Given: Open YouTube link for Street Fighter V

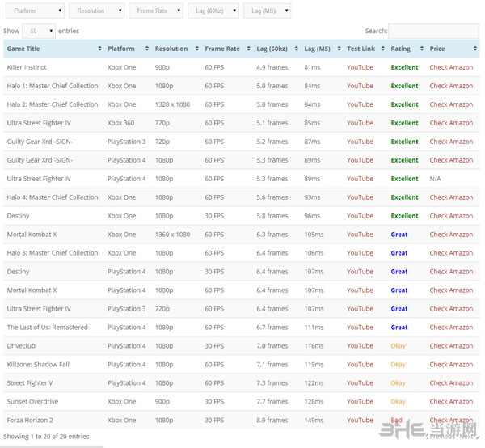Looking at the screenshot, I should (x=360, y=382).
